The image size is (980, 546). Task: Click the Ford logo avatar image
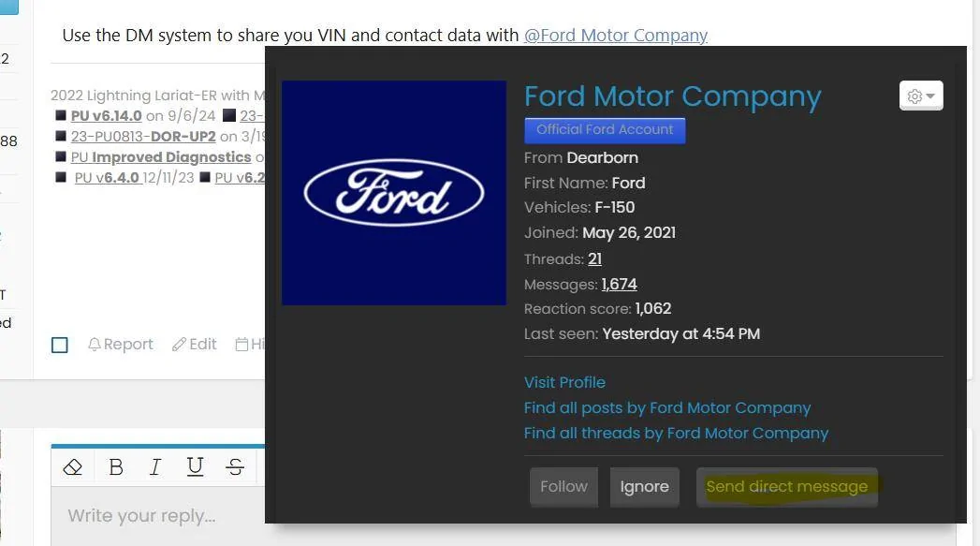click(393, 193)
